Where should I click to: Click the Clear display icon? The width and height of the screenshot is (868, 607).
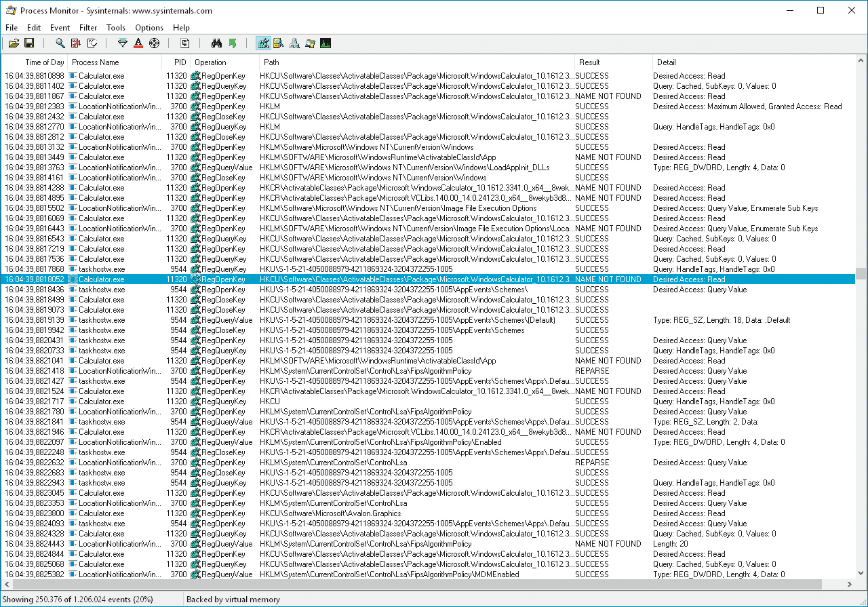coord(92,43)
